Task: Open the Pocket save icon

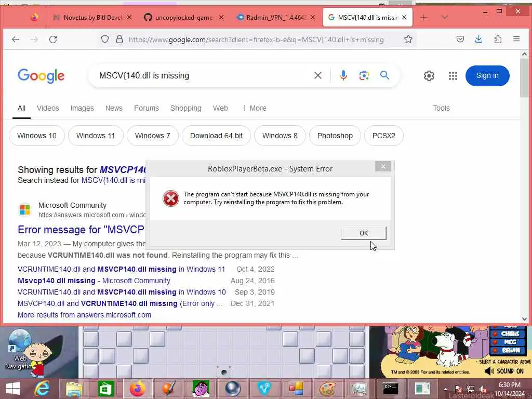Action: [460, 39]
